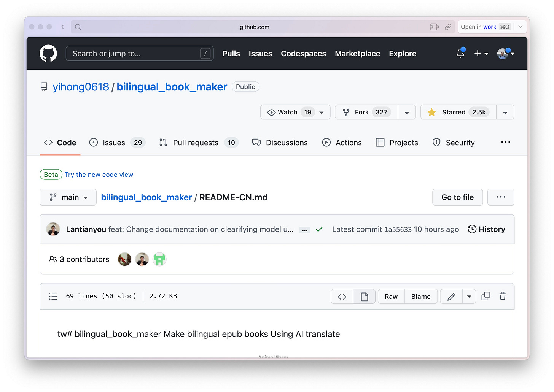The width and height of the screenshot is (554, 392).
Task: Toggle source code view with <> button
Action: point(341,296)
